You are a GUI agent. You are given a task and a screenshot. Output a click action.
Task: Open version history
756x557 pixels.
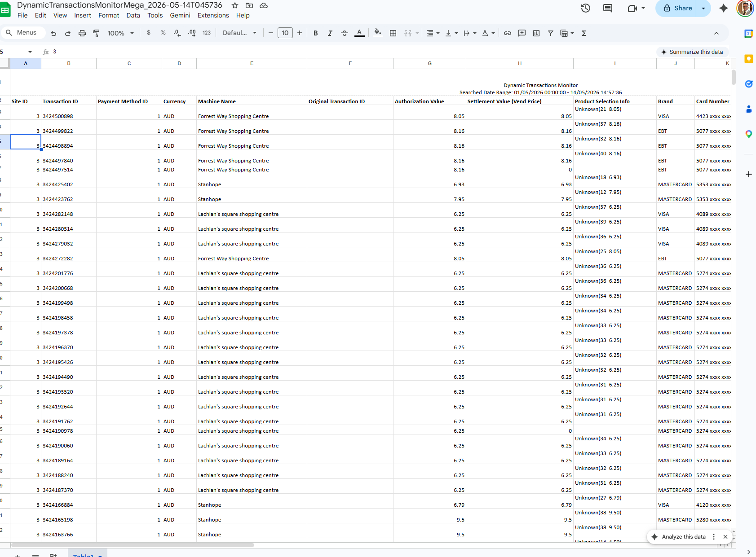click(586, 8)
